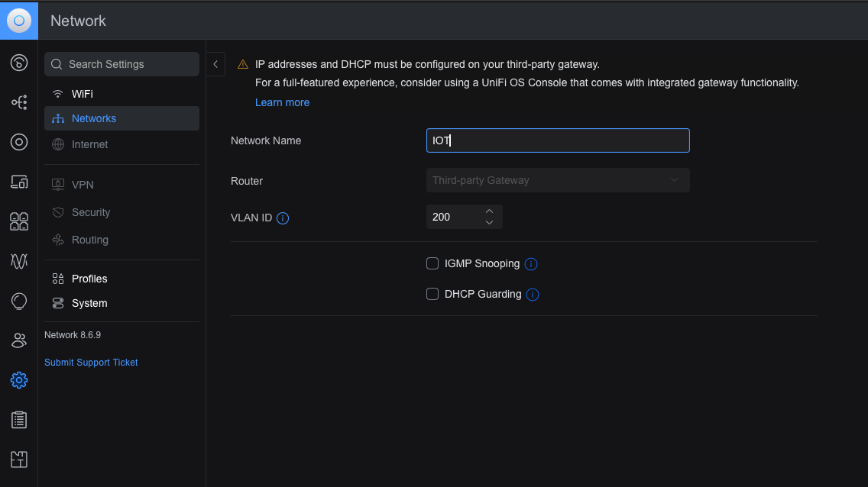The image size is (868, 487).
Task: Click the Network page title
Action: (x=78, y=21)
